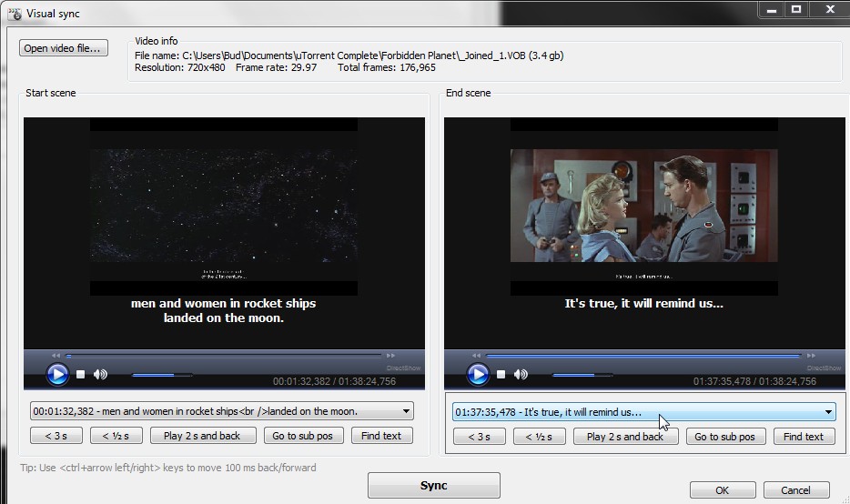Close the Visual sync window
The height and width of the screenshot is (504, 850).
829,9
